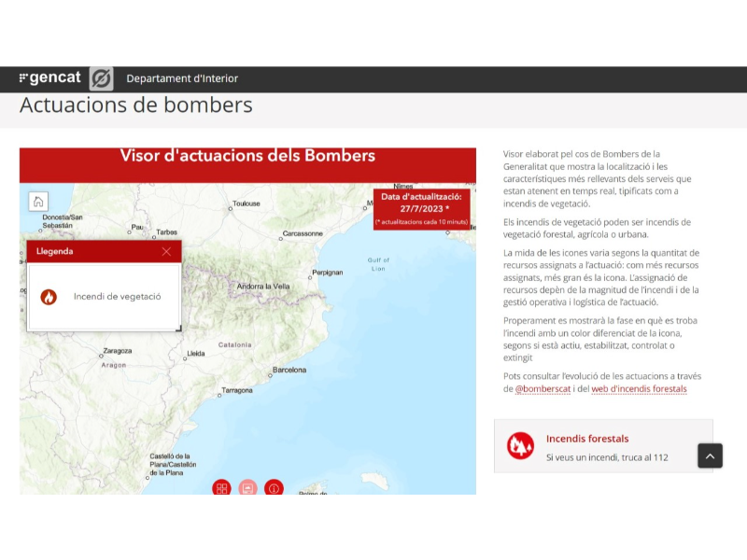
Task: Click the legend widget icon in map toolbar
Action: [247, 487]
